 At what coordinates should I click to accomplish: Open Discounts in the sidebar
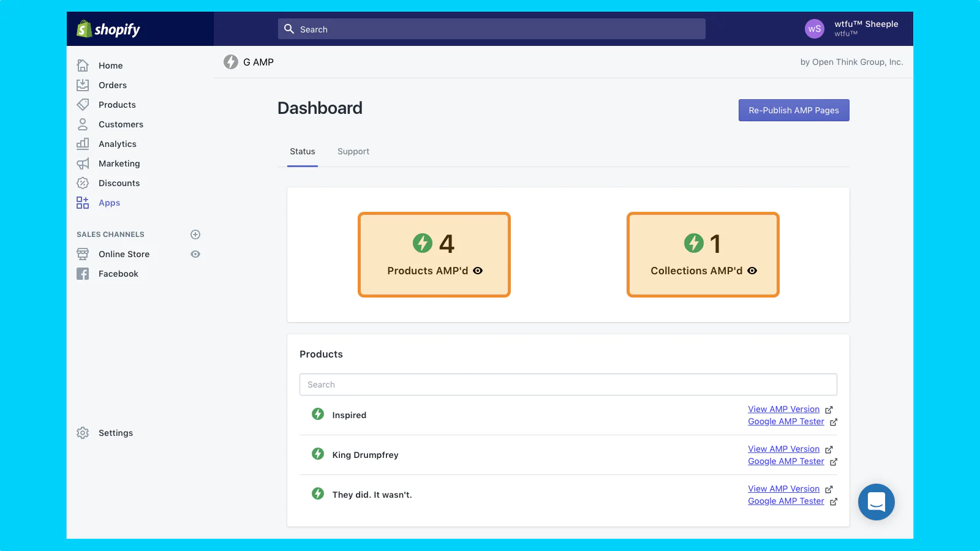[119, 183]
